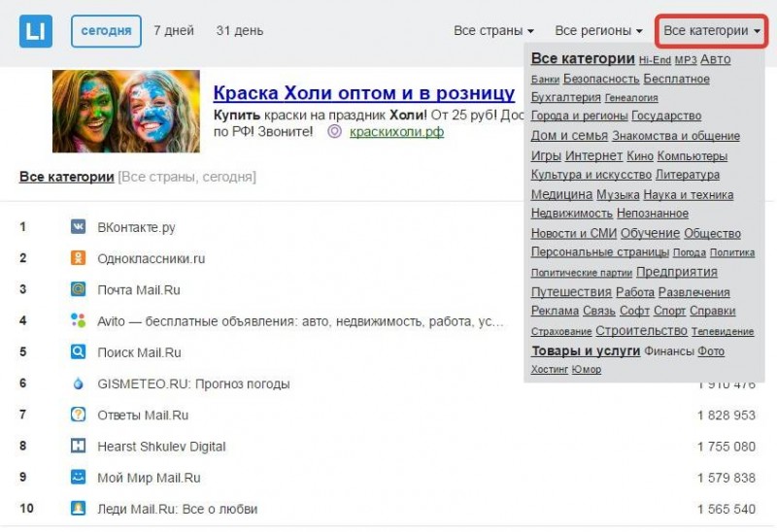Open the ВКонтакте.ру site entry
The height and width of the screenshot is (532, 777).
click(136, 227)
